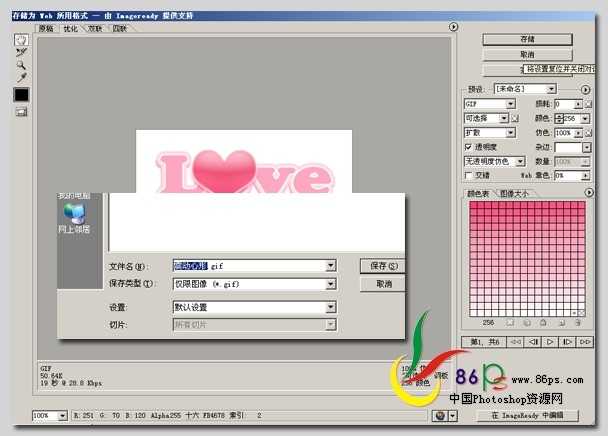Uncheck the 透明度 transparency checkbox
608x436 pixels.
468,147
